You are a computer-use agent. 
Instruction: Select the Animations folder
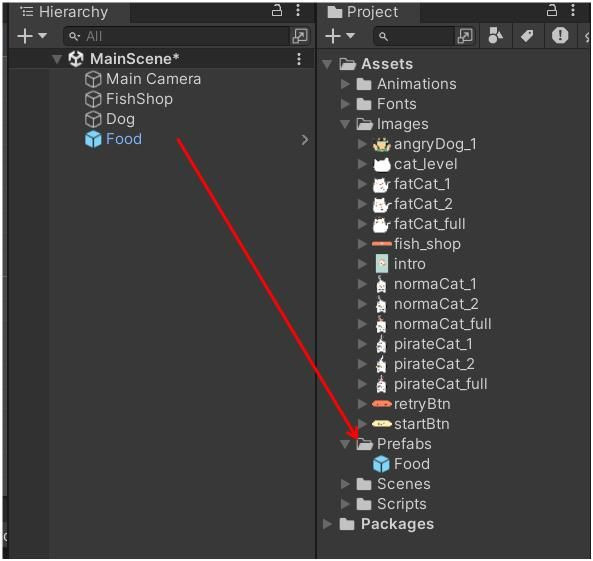coord(417,84)
